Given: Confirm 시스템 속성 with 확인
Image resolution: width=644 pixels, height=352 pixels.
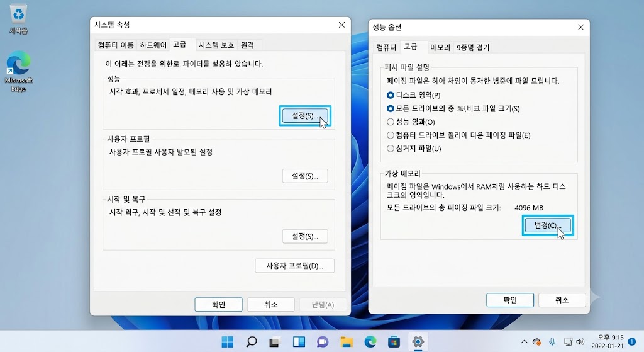Looking at the screenshot, I should pyautogui.click(x=218, y=304).
